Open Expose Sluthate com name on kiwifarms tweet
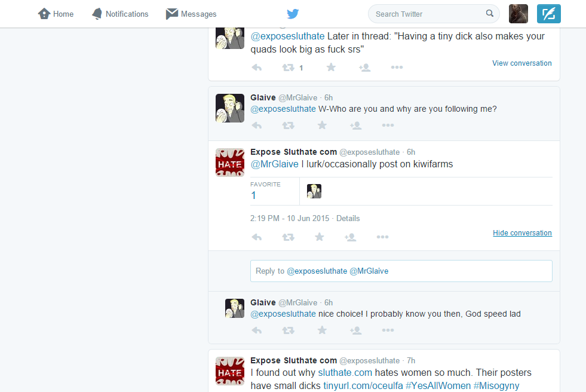Image resolution: width=586 pixels, height=392 pixels. click(293, 152)
